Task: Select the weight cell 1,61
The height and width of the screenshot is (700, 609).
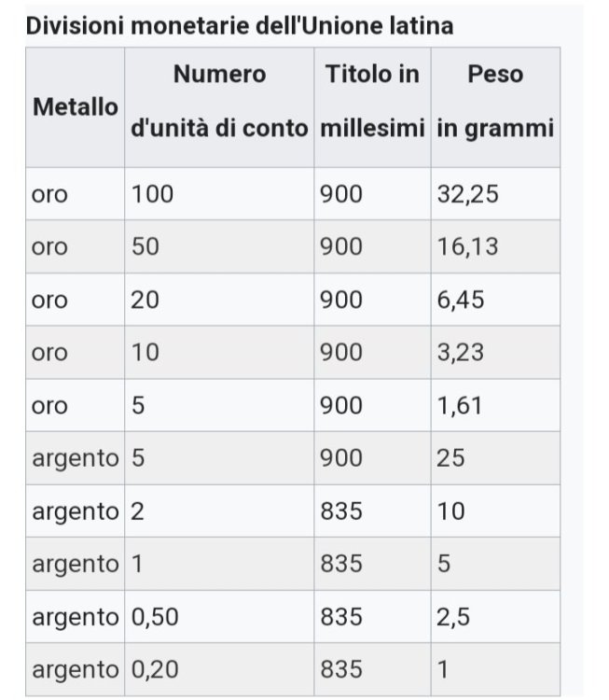Action: (459, 406)
